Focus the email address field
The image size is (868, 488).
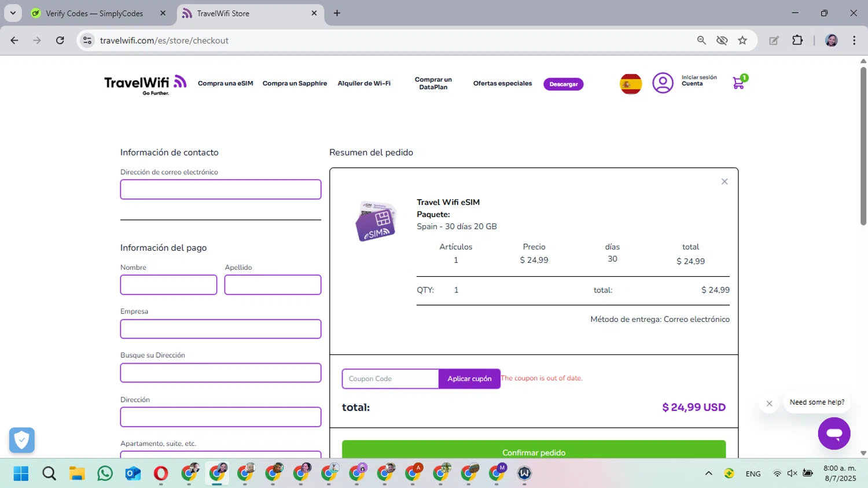(220, 189)
